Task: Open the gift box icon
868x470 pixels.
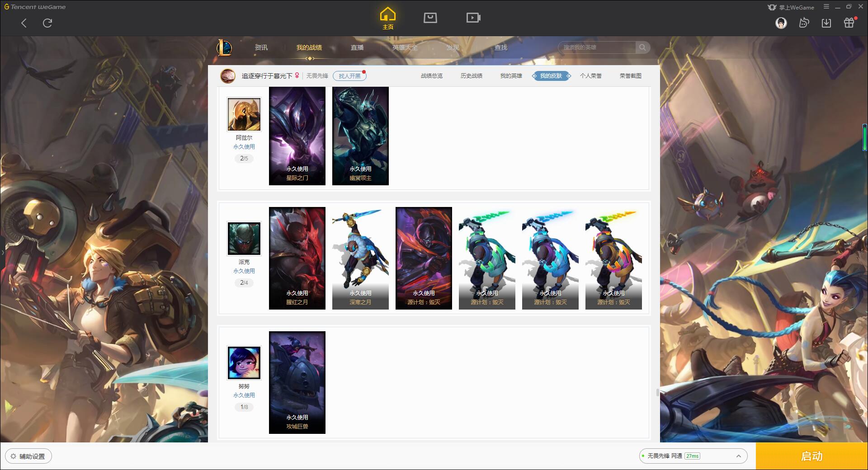Action: pyautogui.click(x=849, y=23)
